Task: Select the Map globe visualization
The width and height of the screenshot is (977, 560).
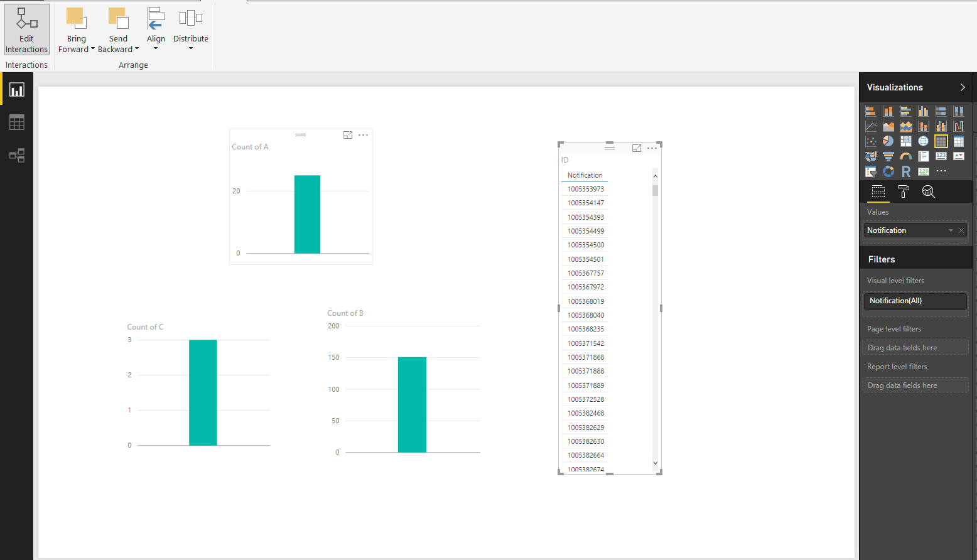Action: (924, 141)
